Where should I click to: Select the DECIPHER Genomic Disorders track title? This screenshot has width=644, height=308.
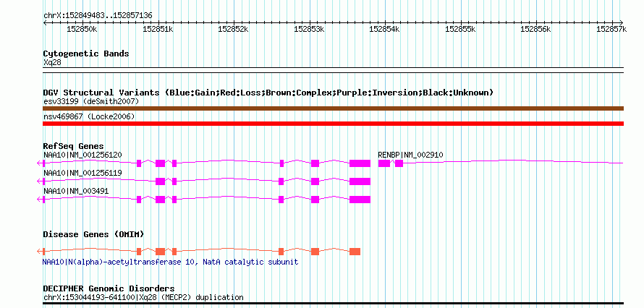tap(109, 288)
